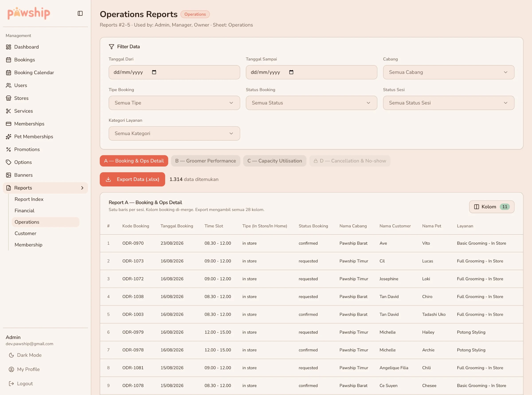
Task: Collapse sidebar with the panel toggle icon
Action: 80,13
